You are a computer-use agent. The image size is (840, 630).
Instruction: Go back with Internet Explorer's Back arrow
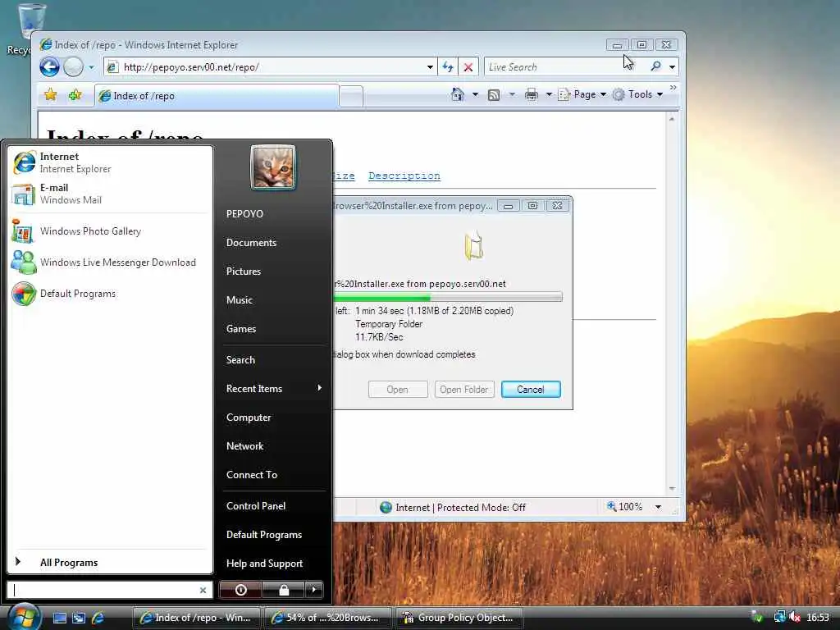pyautogui.click(x=50, y=67)
